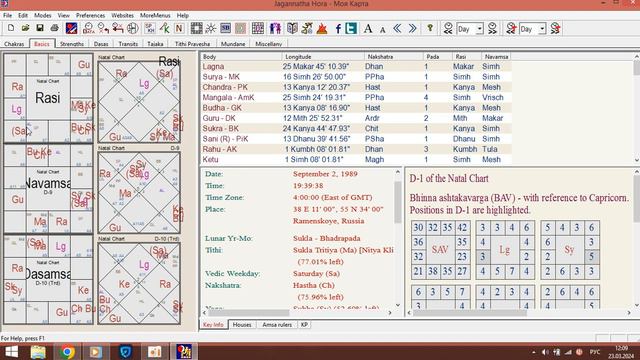Image resolution: width=640 pixels, height=360 pixels.
Task: Open a chart file via folder icon
Action: click(x=25, y=28)
